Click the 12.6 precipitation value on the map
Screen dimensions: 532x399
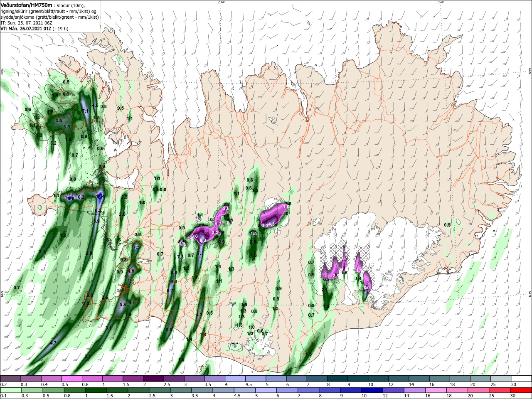70,199
